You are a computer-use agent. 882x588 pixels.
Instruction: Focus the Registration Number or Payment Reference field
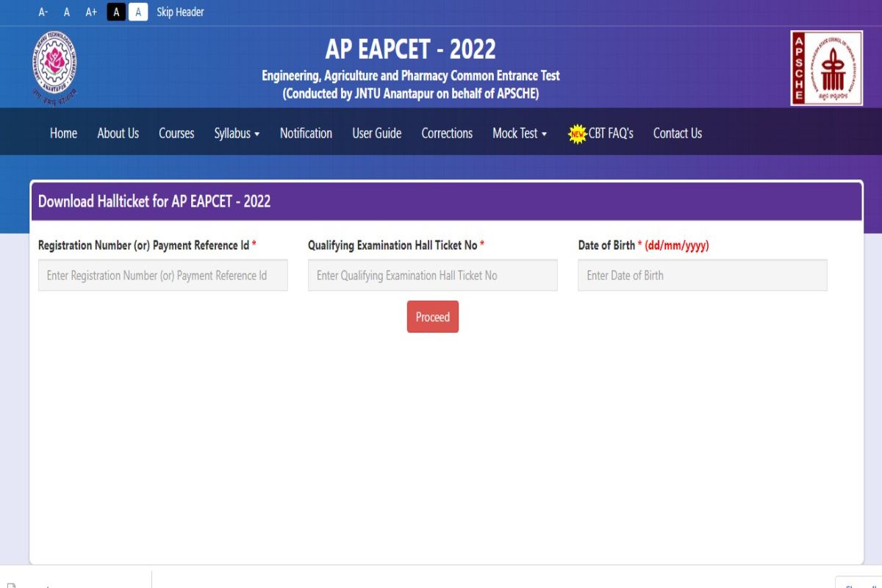point(163,275)
